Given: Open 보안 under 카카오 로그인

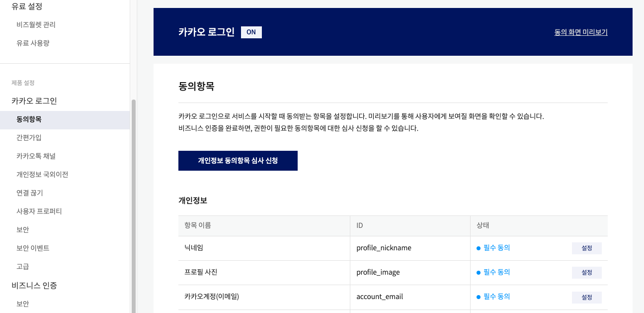Looking at the screenshot, I should coord(23,230).
